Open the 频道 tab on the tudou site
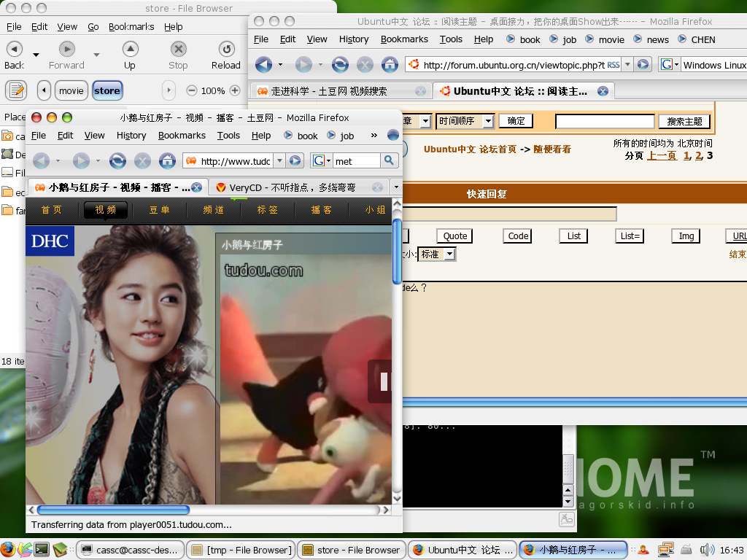Screen dimensions: 747x560 coord(214,209)
